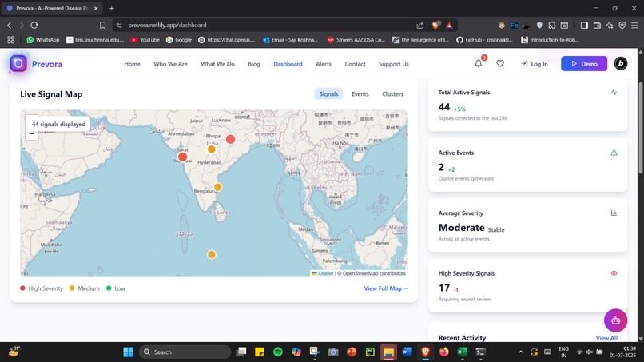Viewport: 644px width, 362px height.
Task: Click the share icon in address bar
Action: (419, 25)
